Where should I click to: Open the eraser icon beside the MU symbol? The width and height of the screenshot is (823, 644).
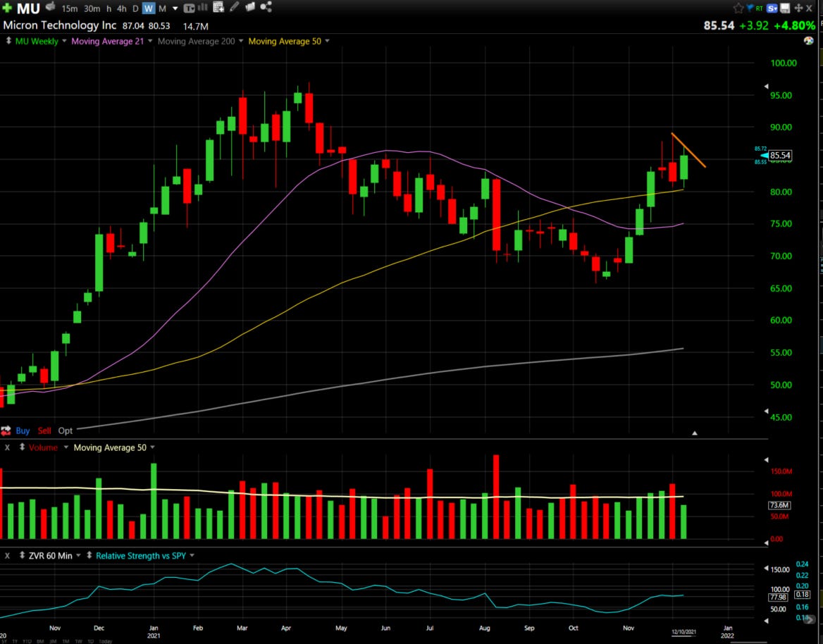[51, 7]
